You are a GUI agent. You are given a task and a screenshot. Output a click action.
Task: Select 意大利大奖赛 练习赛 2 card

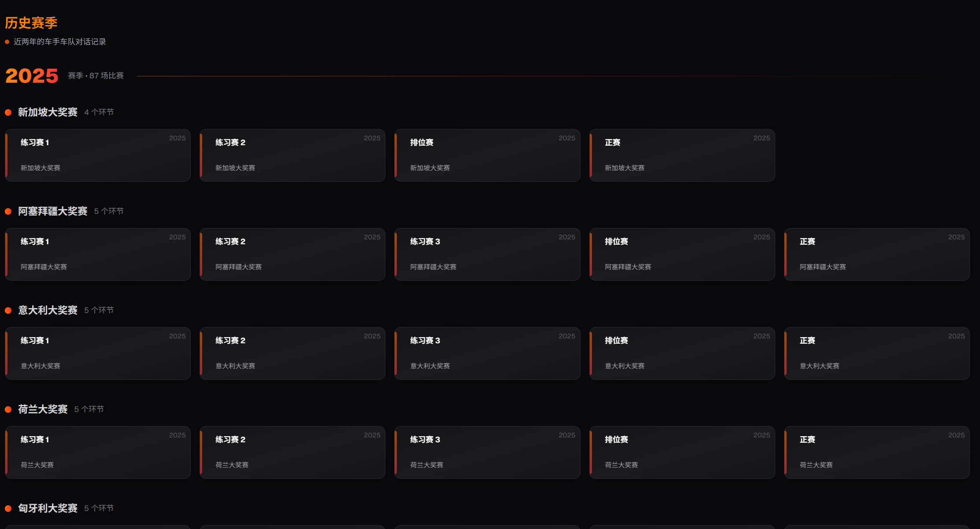tap(292, 353)
